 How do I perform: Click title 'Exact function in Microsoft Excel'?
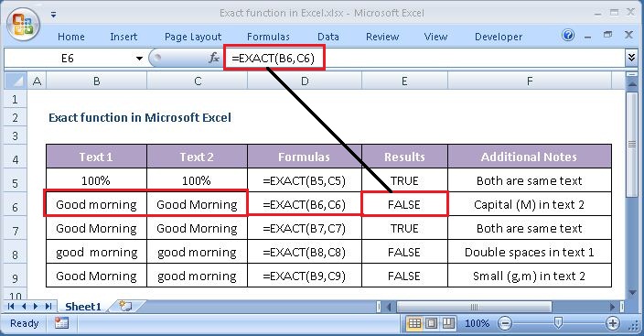click(140, 117)
